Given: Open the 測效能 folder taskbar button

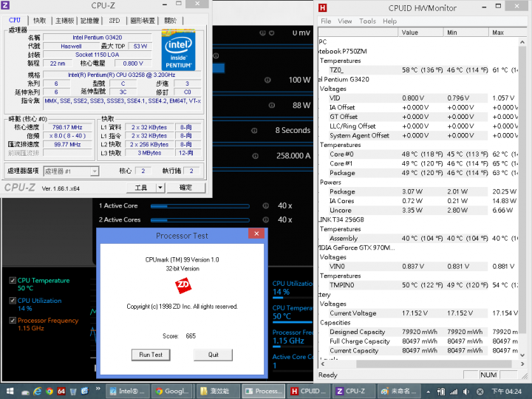Looking at the screenshot, I should 217,391.
